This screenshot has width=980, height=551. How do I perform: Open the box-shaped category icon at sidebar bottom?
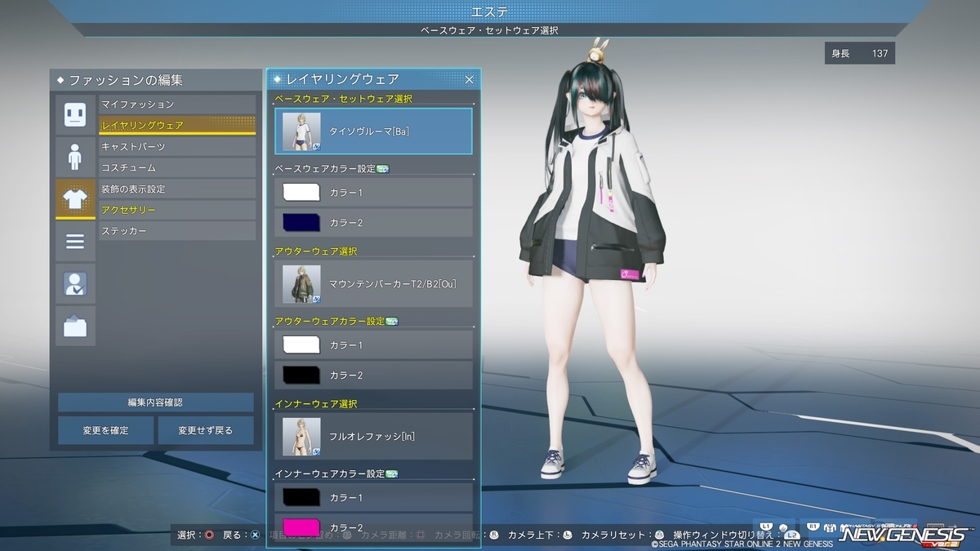tap(75, 327)
